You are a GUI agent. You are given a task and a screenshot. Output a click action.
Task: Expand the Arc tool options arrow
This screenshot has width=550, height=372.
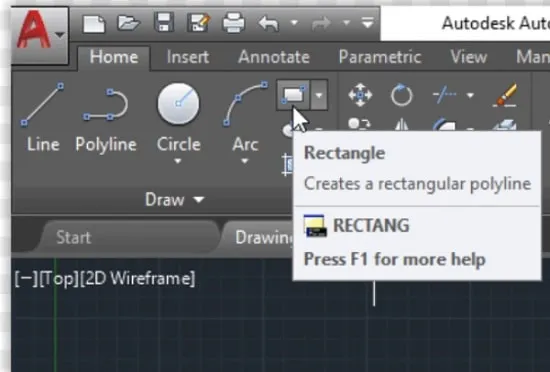pyautogui.click(x=244, y=161)
